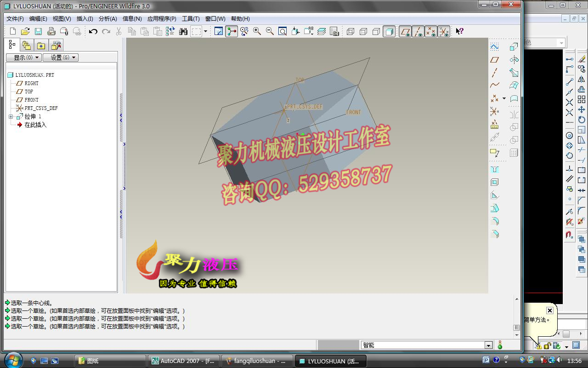Toggle datum axis display visibility
588x368 pixels.
[418, 31]
